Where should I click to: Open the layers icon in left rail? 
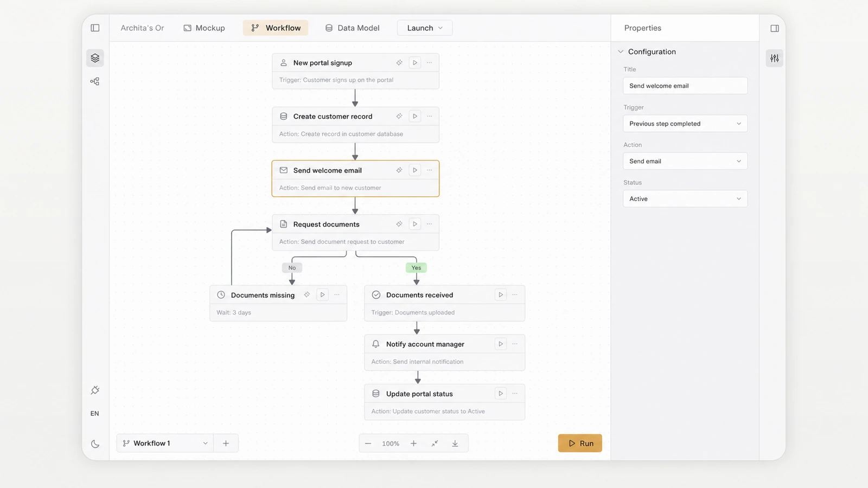(95, 58)
